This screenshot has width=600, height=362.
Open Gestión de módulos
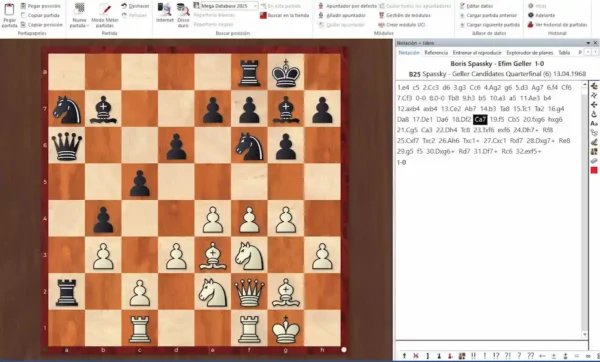coord(405,15)
